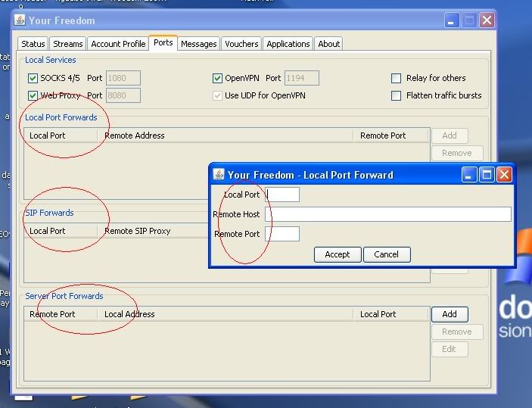The width and height of the screenshot is (532, 408).
Task: Click the Remote Port field in the dialog
Action: tap(282, 234)
